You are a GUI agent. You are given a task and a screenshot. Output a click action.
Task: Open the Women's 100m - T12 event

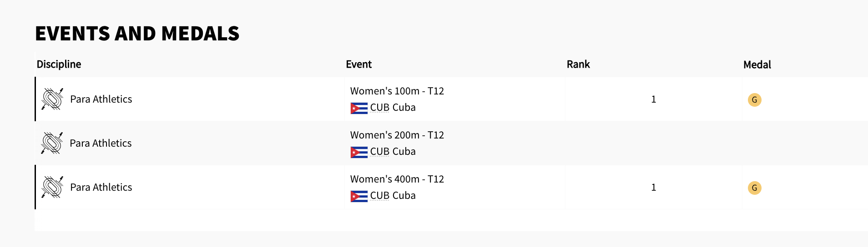click(397, 91)
